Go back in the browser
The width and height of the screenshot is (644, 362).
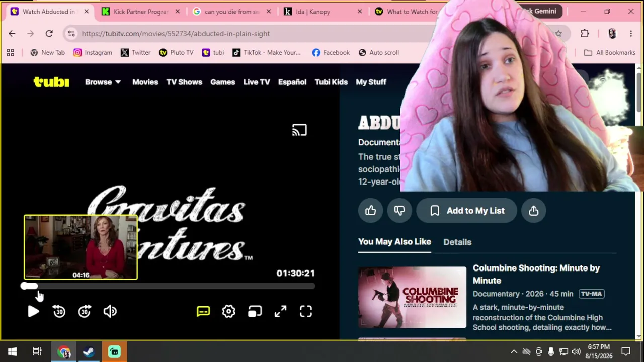coord(12,34)
